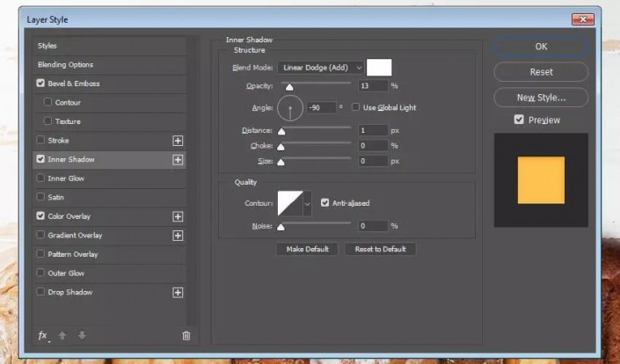Screen dimensions: 620x364
Task: Select the Pattern Overlay row label
Action: 73,254
